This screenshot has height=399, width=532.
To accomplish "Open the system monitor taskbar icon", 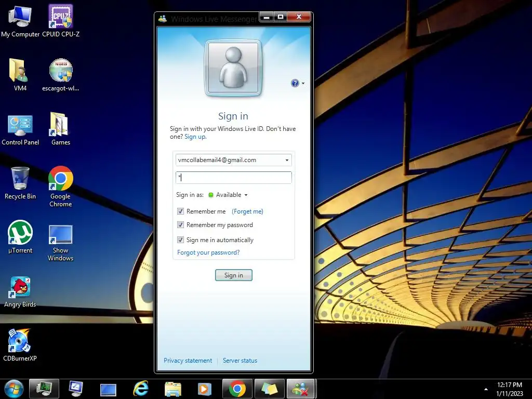I will (44, 389).
